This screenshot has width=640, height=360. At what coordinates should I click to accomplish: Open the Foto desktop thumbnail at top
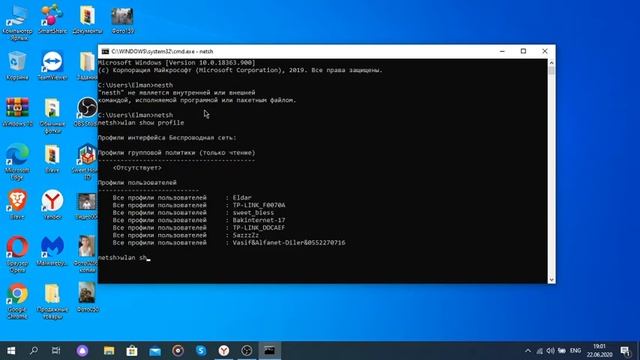click(x=122, y=20)
